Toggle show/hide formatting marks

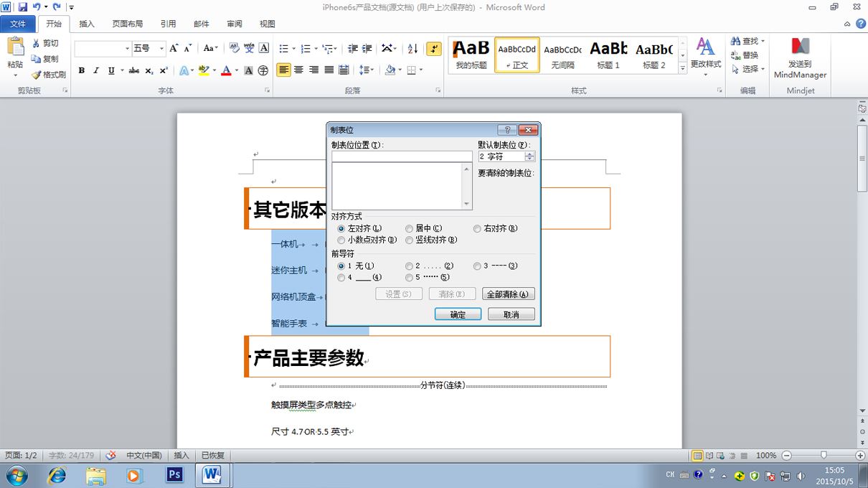coord(433,48)
